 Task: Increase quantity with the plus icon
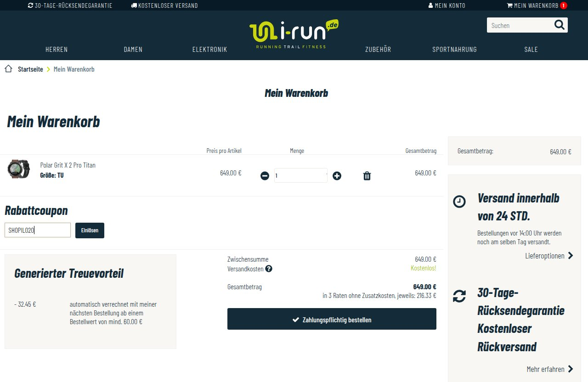pos(337,175)
